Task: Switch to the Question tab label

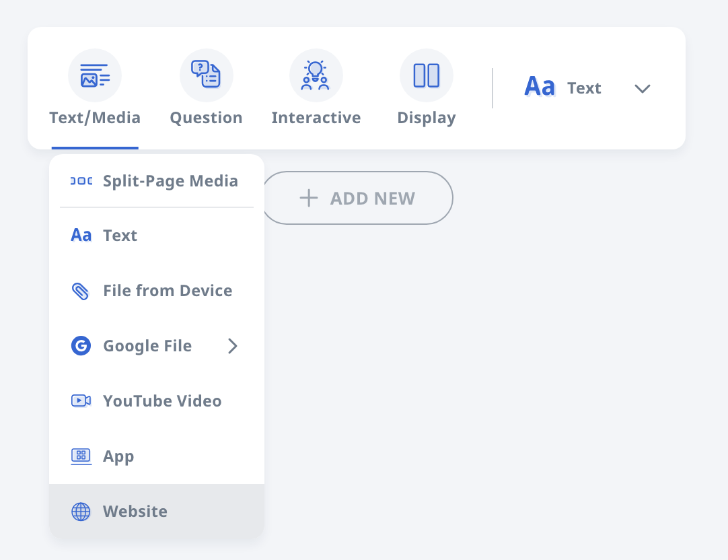Action: (206, 118)
